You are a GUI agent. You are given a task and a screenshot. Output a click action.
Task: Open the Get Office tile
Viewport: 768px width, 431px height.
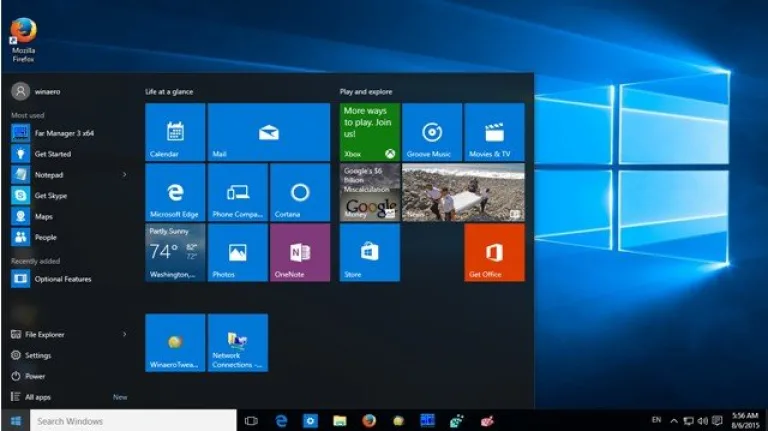pos(494,252)
